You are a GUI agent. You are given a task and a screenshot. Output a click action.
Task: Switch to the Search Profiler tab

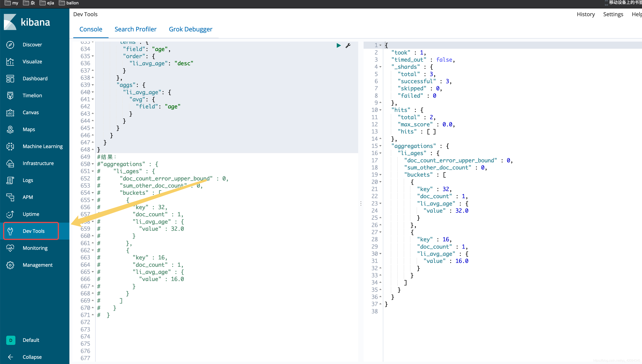click(135, 29)
